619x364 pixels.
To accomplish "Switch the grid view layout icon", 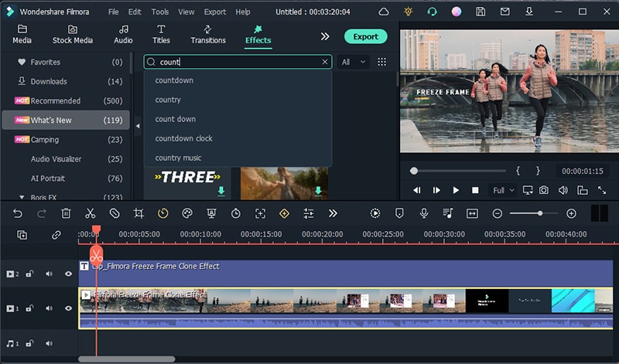I will click(x=381, y=62).
